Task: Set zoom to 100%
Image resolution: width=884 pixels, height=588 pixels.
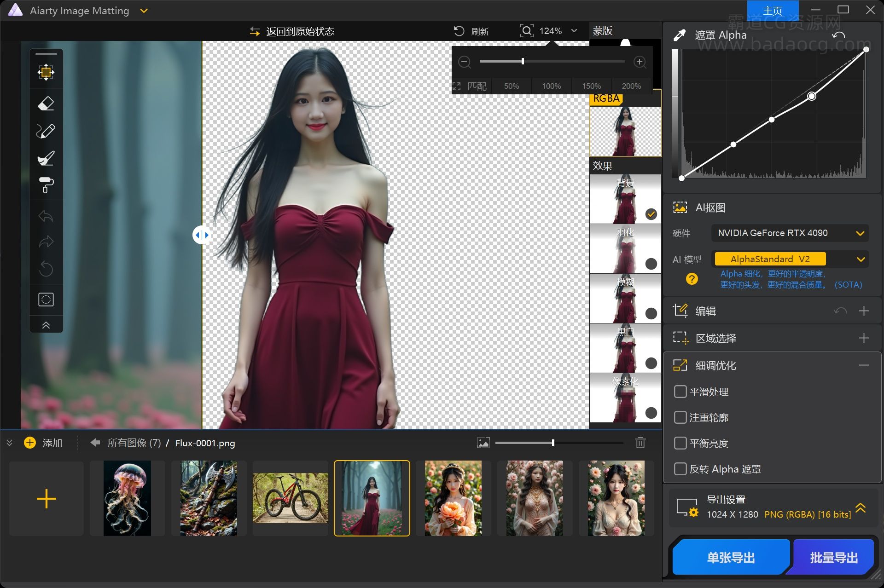Action: point(551,86)
